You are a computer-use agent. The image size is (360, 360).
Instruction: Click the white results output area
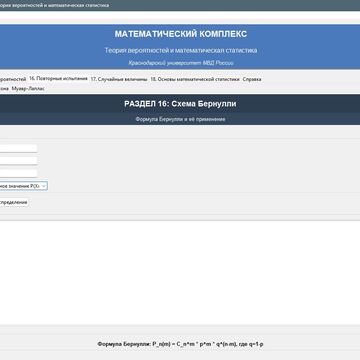[180, 272]
